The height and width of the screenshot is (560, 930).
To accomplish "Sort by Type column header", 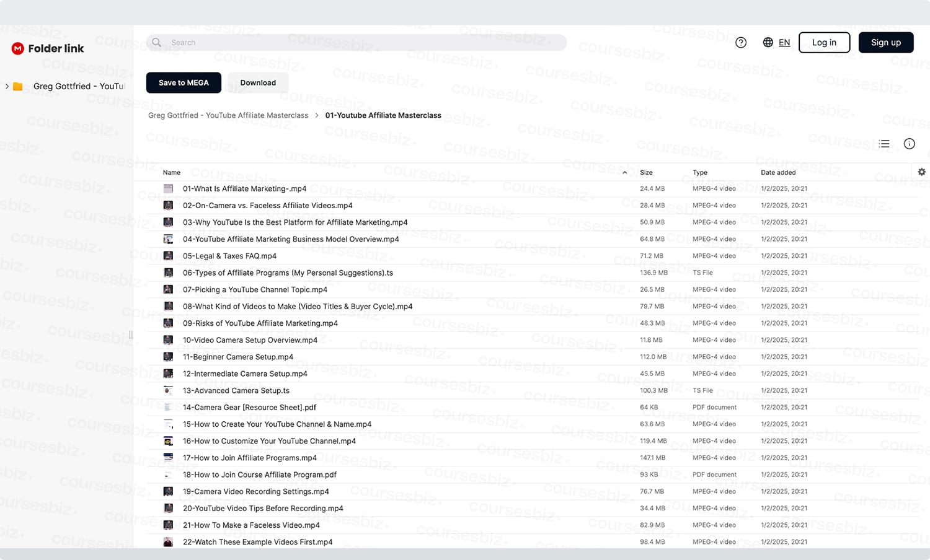I will [700, 173].
